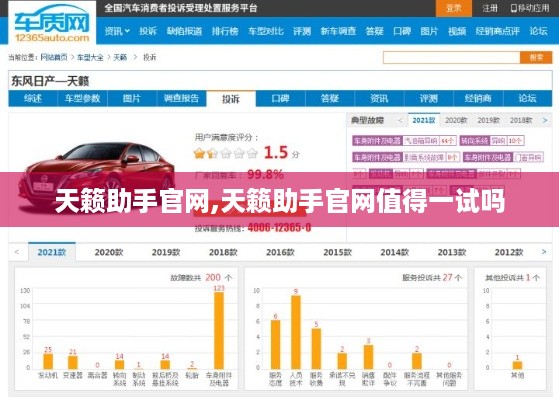Open 车型对比 in the top navigation
559x400 pixels.
pyautogui.click(x=266, y=31)
